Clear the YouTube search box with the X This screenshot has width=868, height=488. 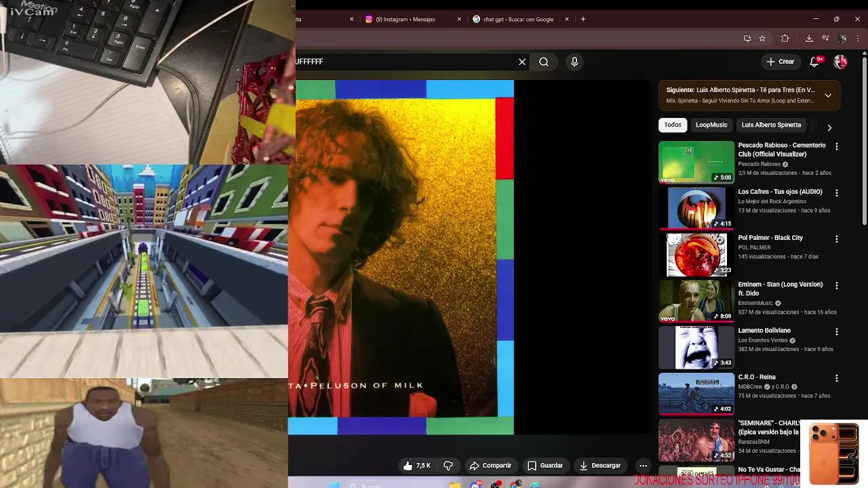522,62
